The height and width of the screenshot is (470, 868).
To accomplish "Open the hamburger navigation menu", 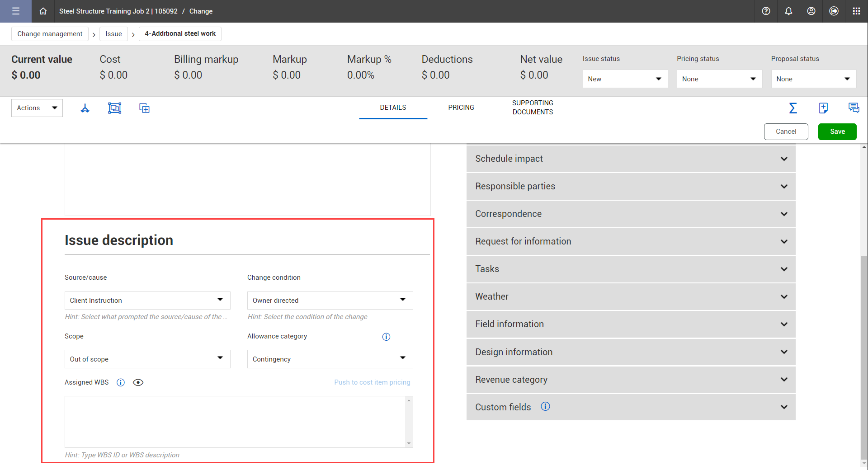I will [16, 11].
